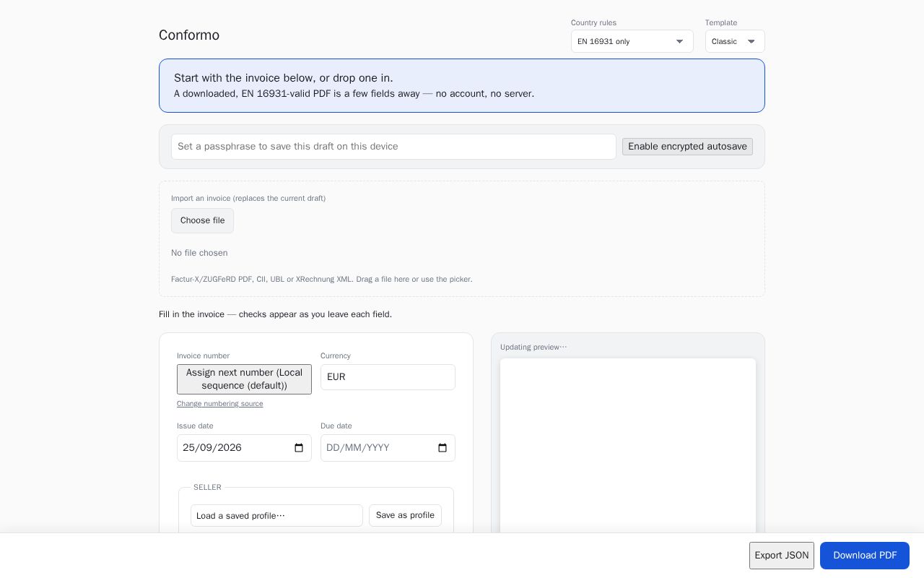The width and height of the screenshot is (924, 578).
Task: Click the Download PDF button
Action: tap(865, 556)
